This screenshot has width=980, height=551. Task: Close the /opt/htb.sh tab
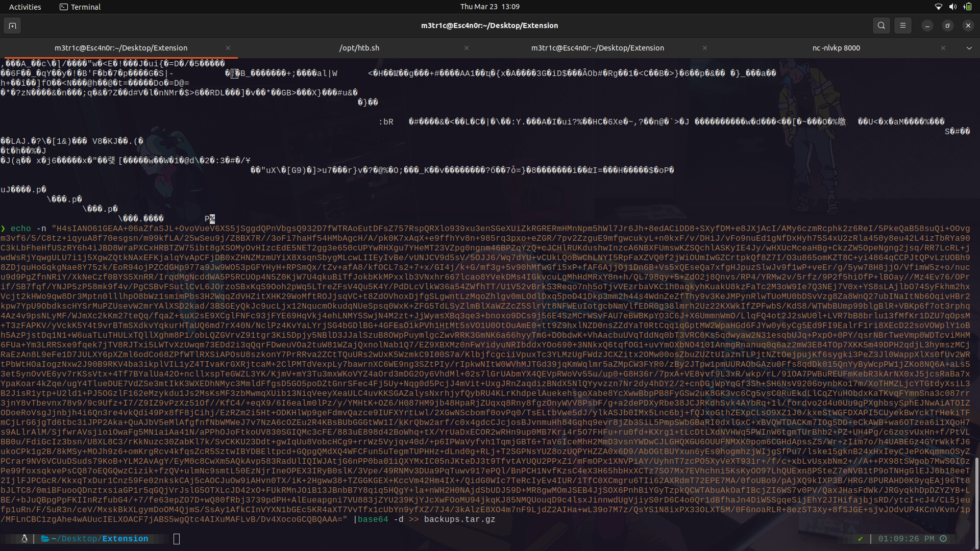(466, 48)
